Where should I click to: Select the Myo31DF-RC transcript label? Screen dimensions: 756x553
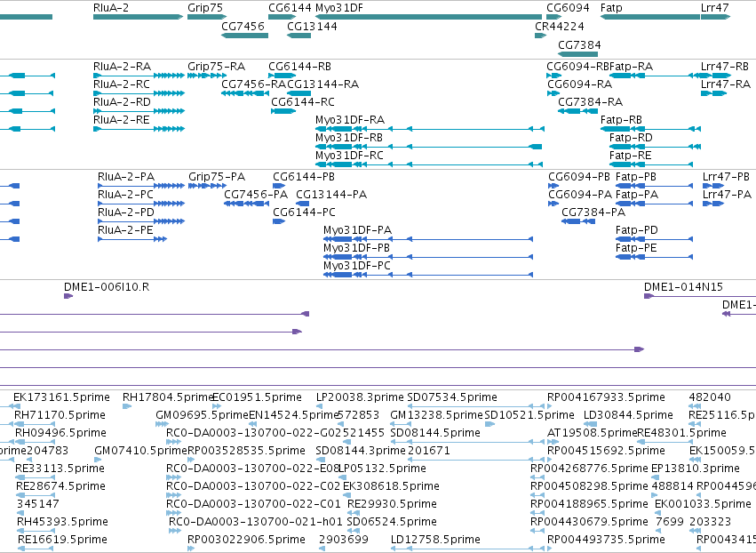349,156
